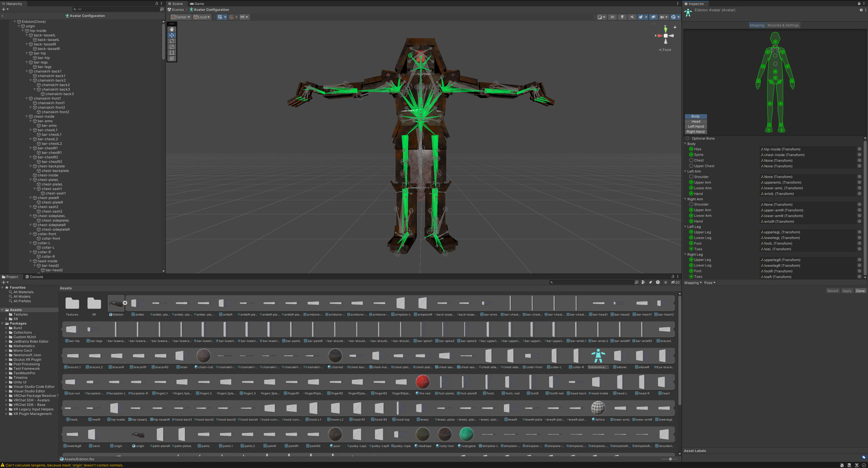Image resolution: width=868 pixels, height=468 pixels.
Task: Toggle hidden objects visibility in Scene toolbar
Action: coord(653,17)
